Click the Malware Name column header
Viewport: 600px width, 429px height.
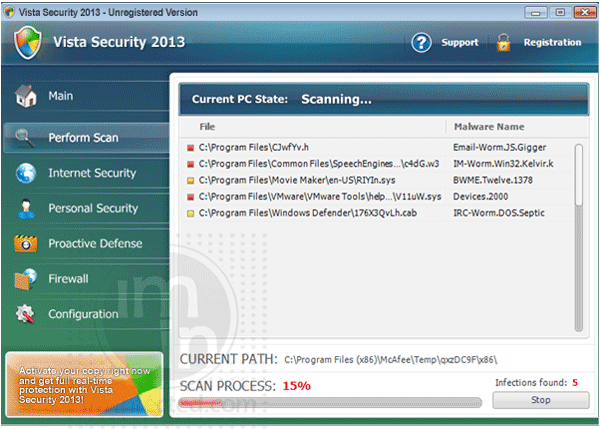489,127
